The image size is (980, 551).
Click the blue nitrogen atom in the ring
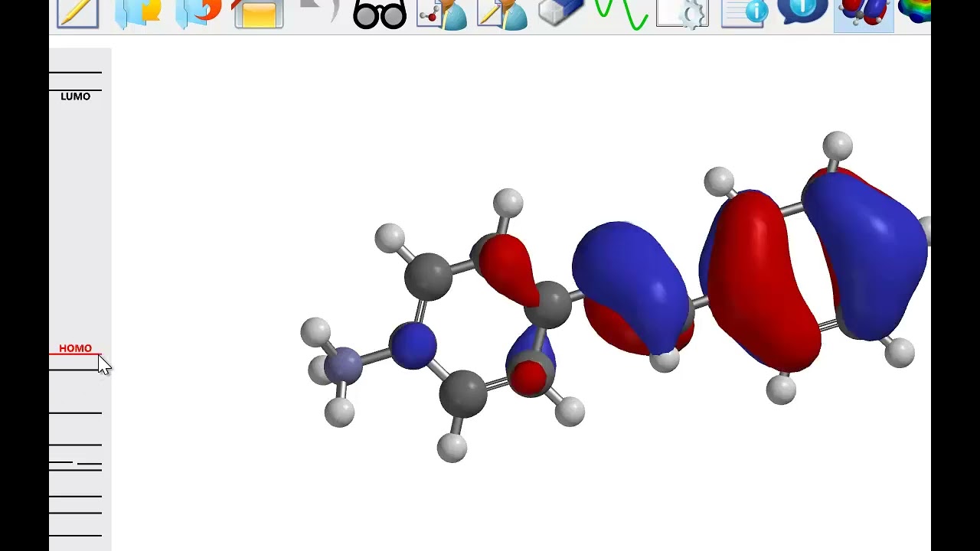tap(413, 345)
